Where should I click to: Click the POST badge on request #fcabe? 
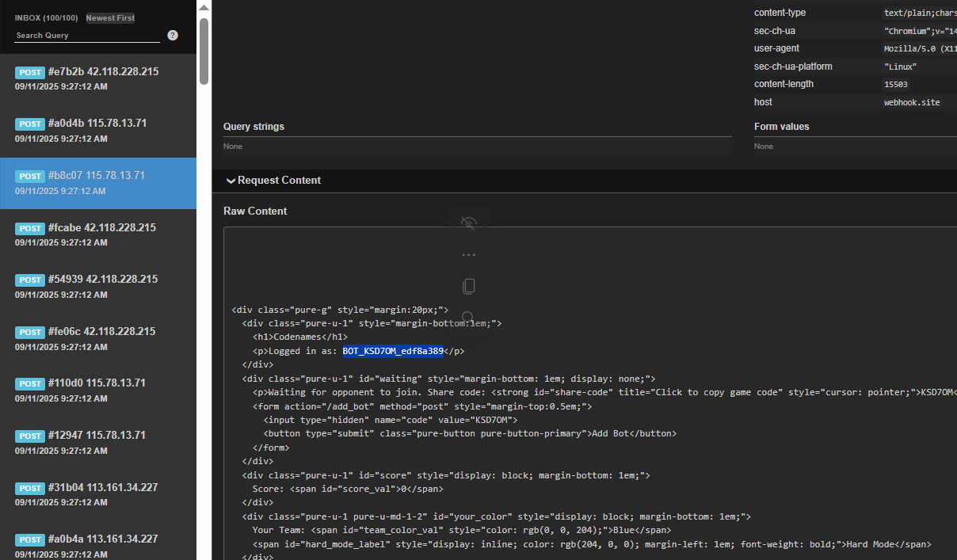tap(31, 228)
